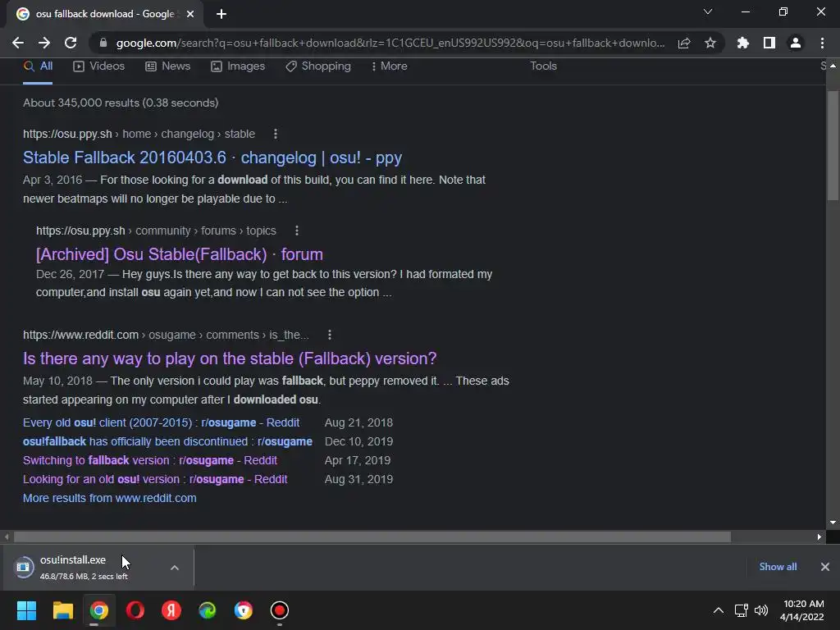840x630 pixels.
Task: Open More results from www.reddit.com
Action: [110, 498]
